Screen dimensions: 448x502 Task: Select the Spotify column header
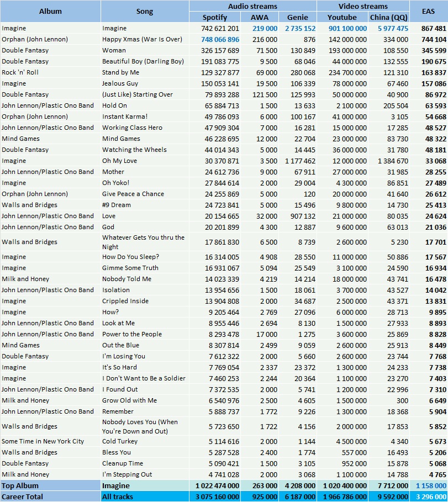pos(214,17)
